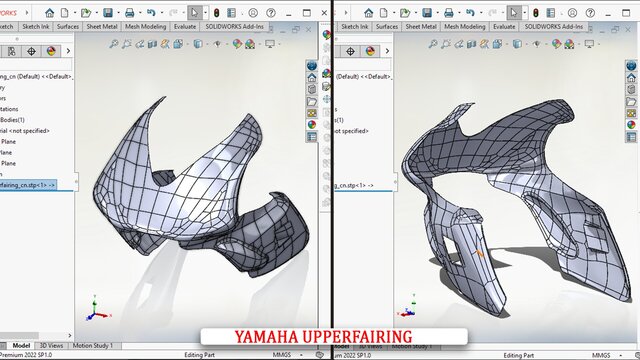The width and height of the screenshot is (640, 360).
Task: Open Motion Study 1 tab, left window
Action: click(x=93, y=346)
